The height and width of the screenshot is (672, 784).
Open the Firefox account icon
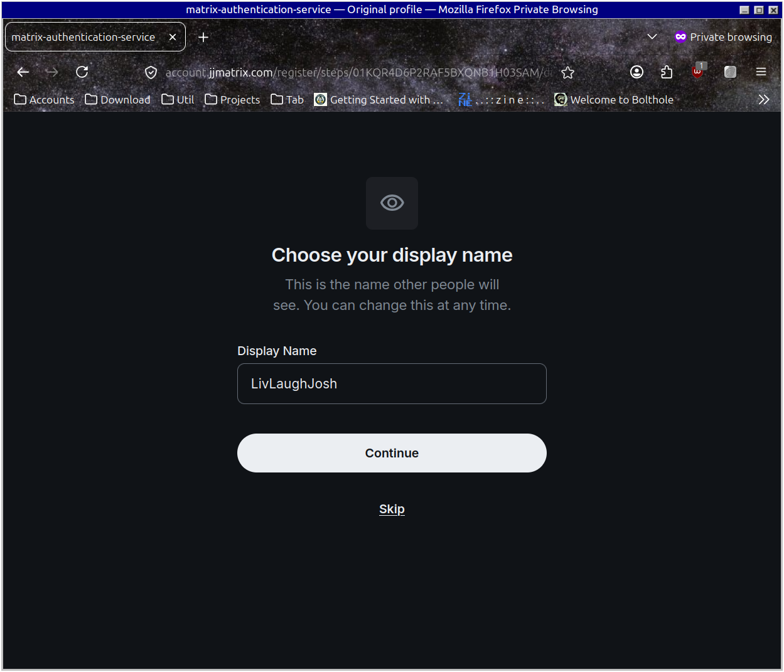point(636,72)
